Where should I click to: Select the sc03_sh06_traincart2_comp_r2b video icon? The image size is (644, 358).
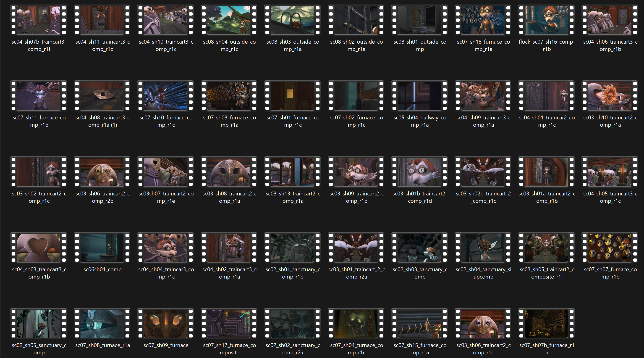click(102, 172)
